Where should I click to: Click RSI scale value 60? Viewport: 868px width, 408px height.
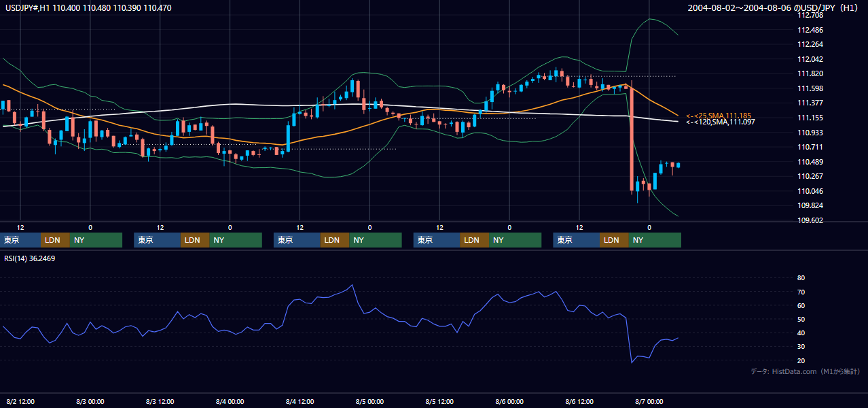coord(801,305)
